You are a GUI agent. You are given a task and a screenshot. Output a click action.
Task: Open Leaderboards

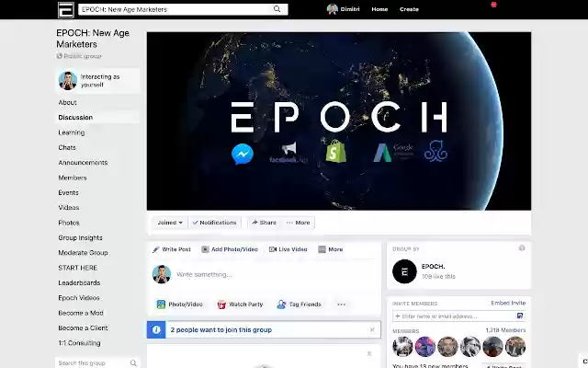[79, 282]
